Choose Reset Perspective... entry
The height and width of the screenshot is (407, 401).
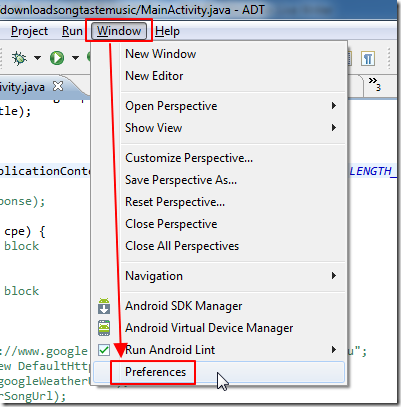click(219, 202)
